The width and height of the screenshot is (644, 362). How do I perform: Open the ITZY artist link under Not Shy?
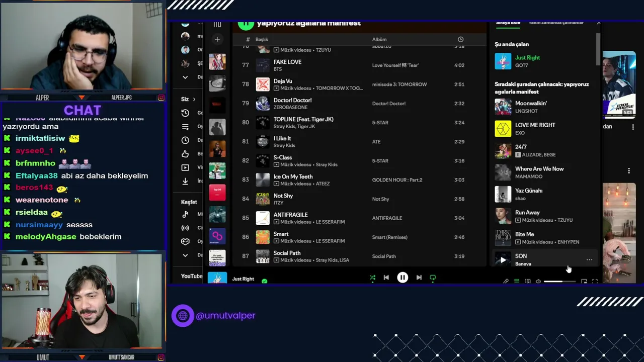278,203
